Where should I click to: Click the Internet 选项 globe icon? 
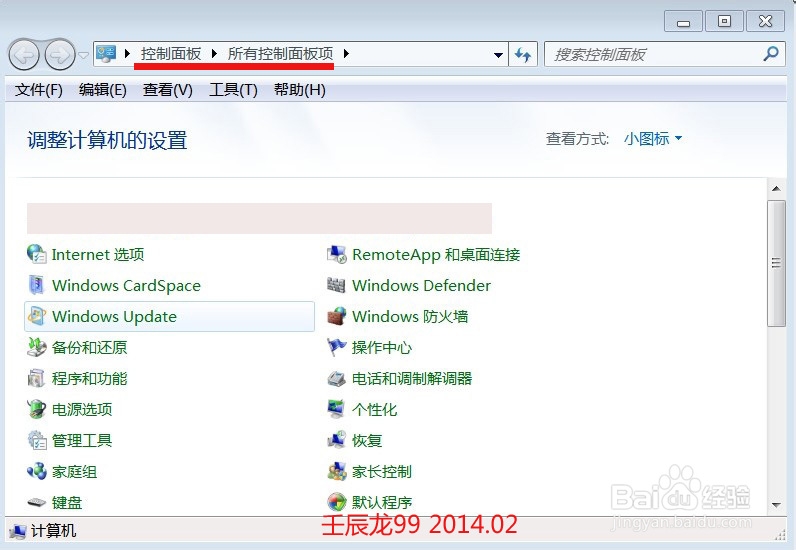tap(37, 254)
